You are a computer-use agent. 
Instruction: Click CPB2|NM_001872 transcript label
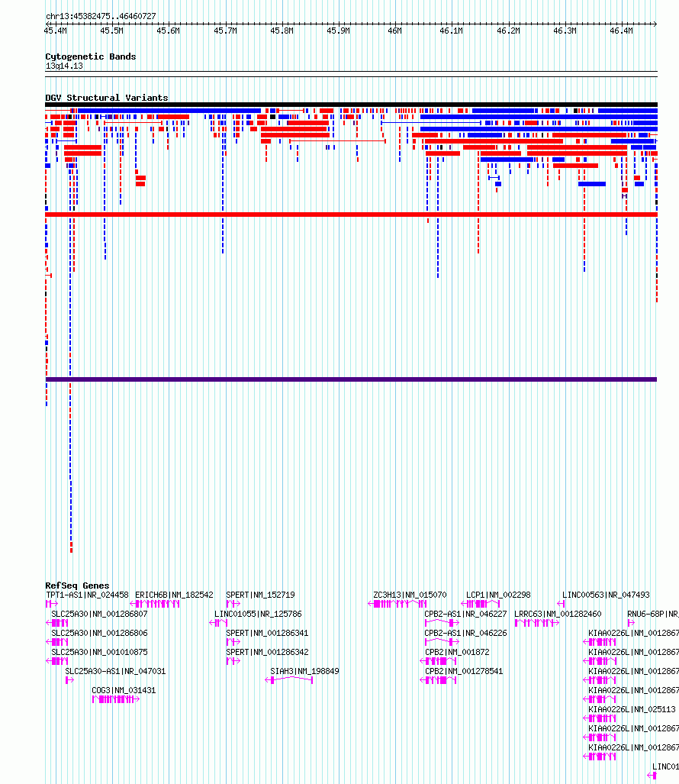tap(457, 652)
